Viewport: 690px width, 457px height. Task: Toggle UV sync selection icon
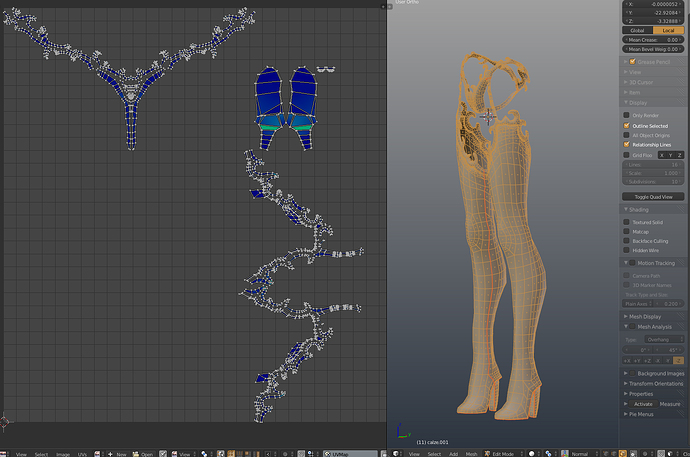(220, 453)
